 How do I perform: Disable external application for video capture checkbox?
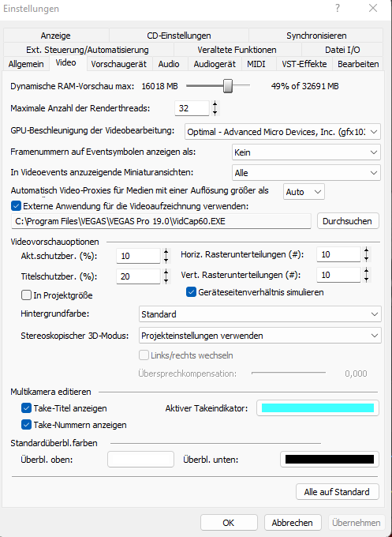[16, 206]
